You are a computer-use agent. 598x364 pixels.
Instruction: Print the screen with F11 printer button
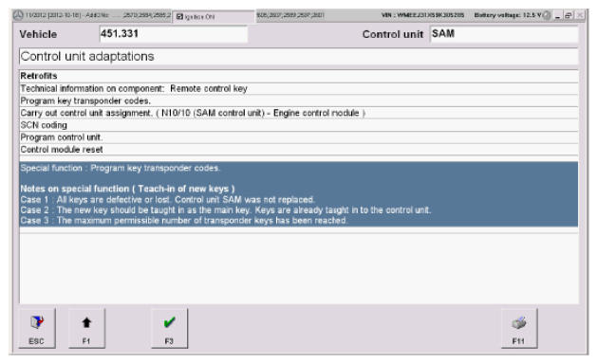tap(519, 329)
